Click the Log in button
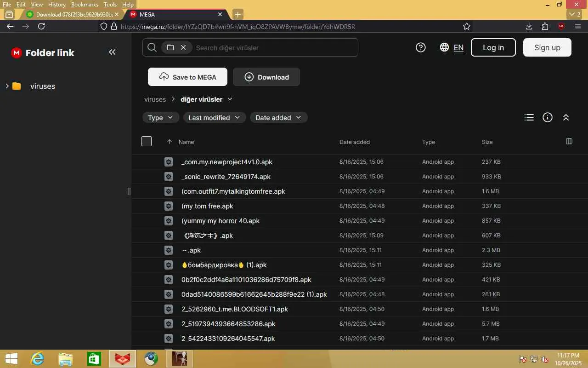 [493, 47]
